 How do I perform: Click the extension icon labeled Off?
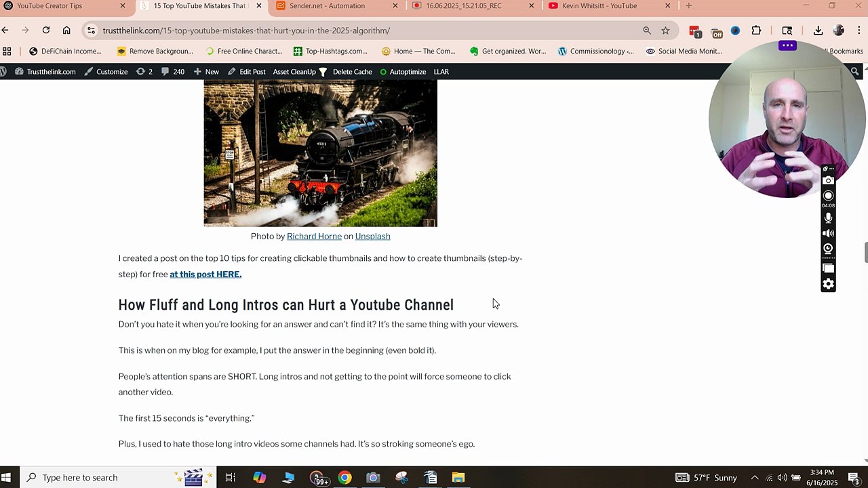(x=717, y=31)
